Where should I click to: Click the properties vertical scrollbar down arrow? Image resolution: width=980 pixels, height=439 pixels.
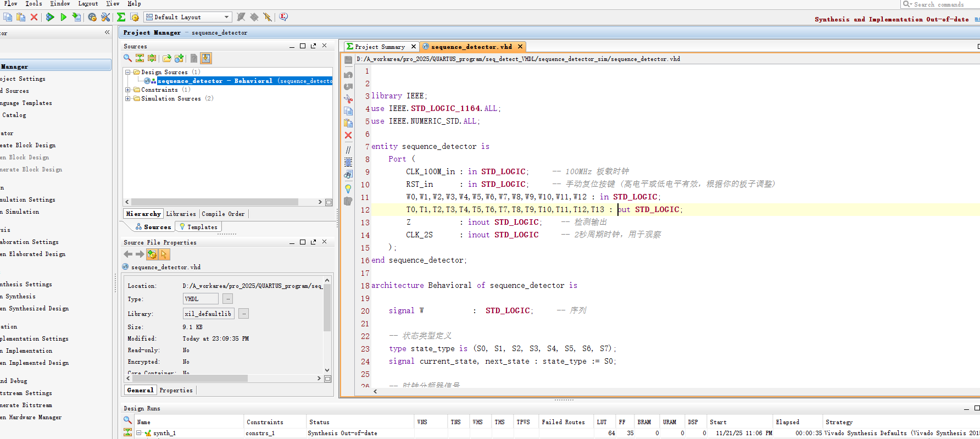coord(327,370)
